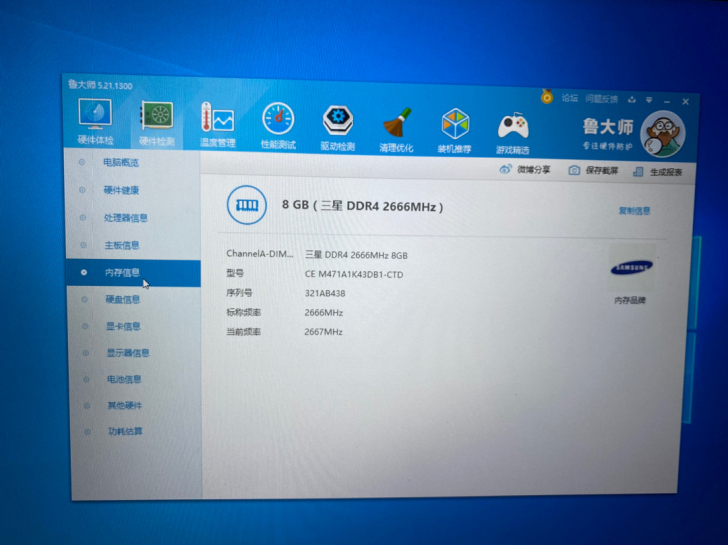Select 硬件健康 in the sidebar
Screen dimensions: 728x545
121,190
